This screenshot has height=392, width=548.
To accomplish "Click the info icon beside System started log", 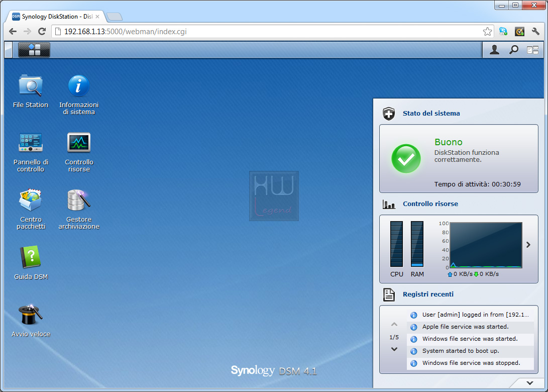I will tap(413, 351).
